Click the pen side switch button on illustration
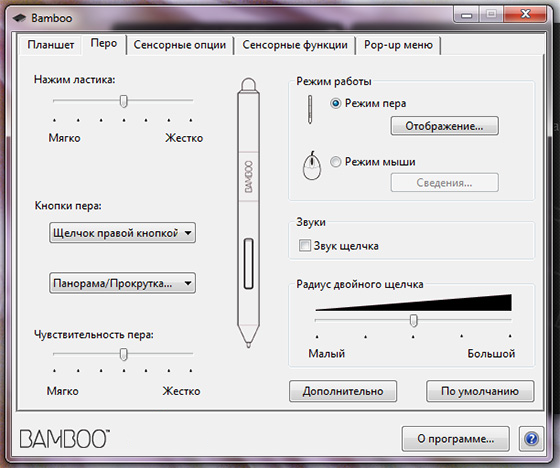 coord(249,263)
